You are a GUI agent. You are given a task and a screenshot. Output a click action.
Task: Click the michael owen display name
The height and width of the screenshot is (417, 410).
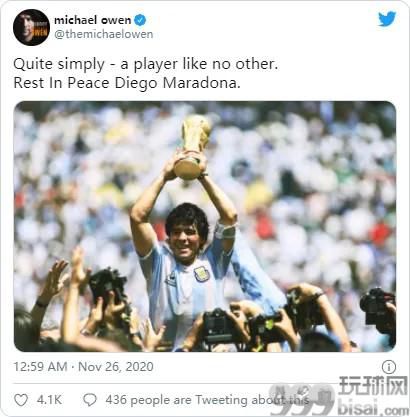click(93, 20)
